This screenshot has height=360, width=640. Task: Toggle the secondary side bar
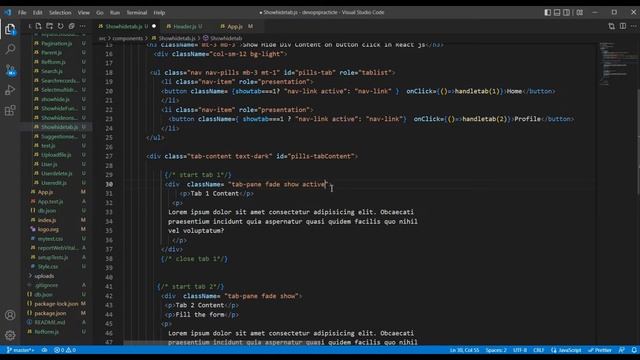[x=567, y=12]
